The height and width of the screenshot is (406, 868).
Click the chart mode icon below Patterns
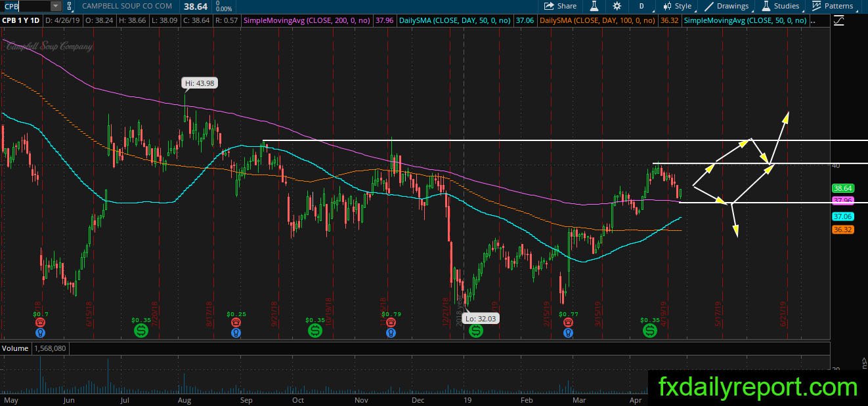pyautogui.click(x=839, y=20)
